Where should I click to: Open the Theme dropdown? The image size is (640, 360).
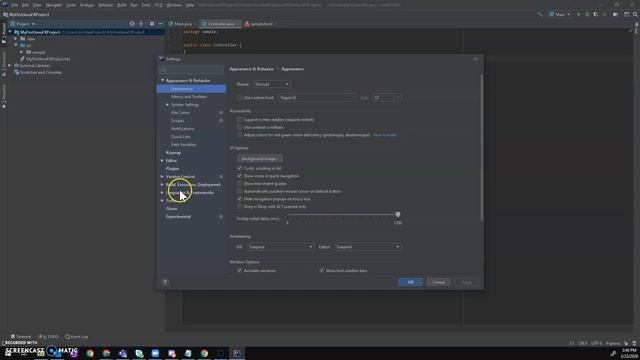pyautogui.click(x=271, y=84)
